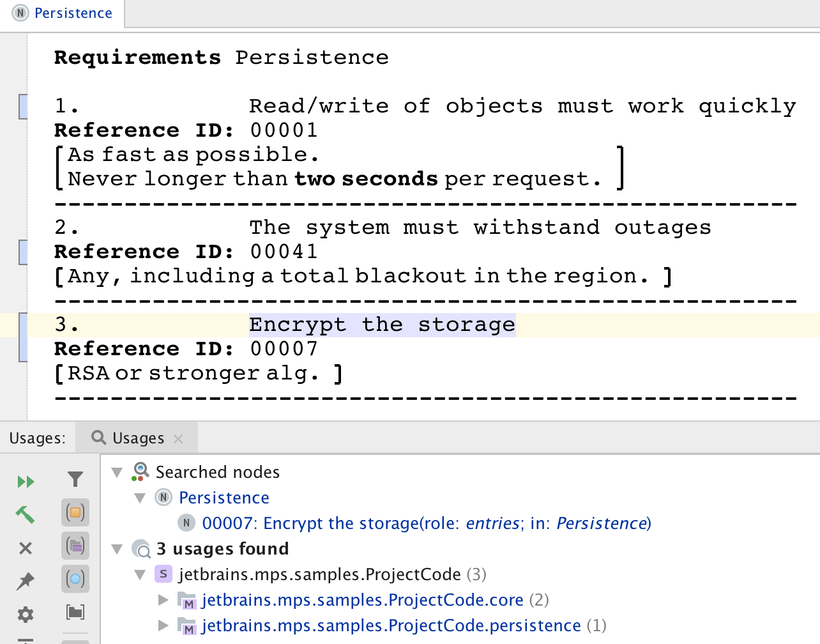Collapse the 3 usages found node

[117, 549]
